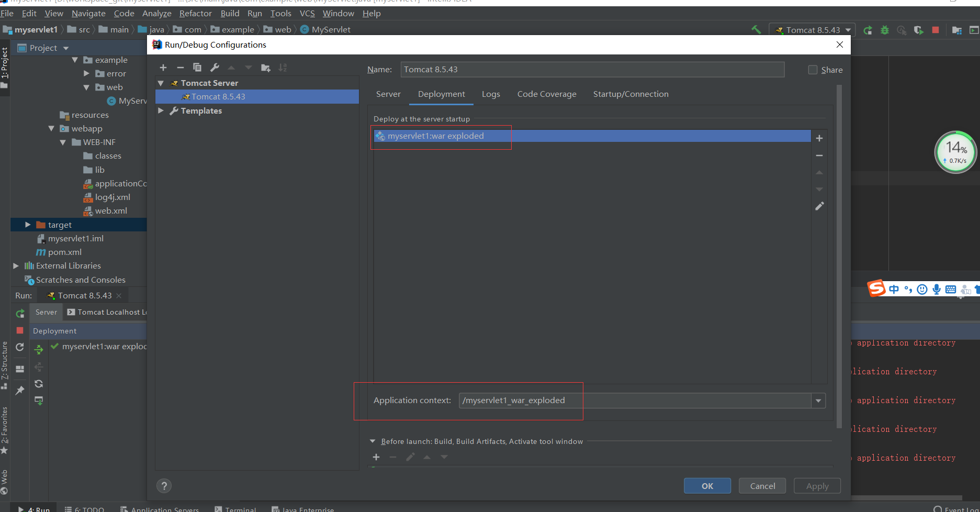Create new folder icon in configurations toolbar

coord(266,68)
